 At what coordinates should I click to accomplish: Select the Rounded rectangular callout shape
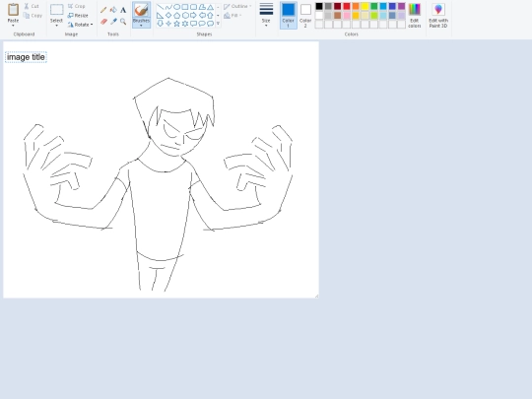pos(193,24)
